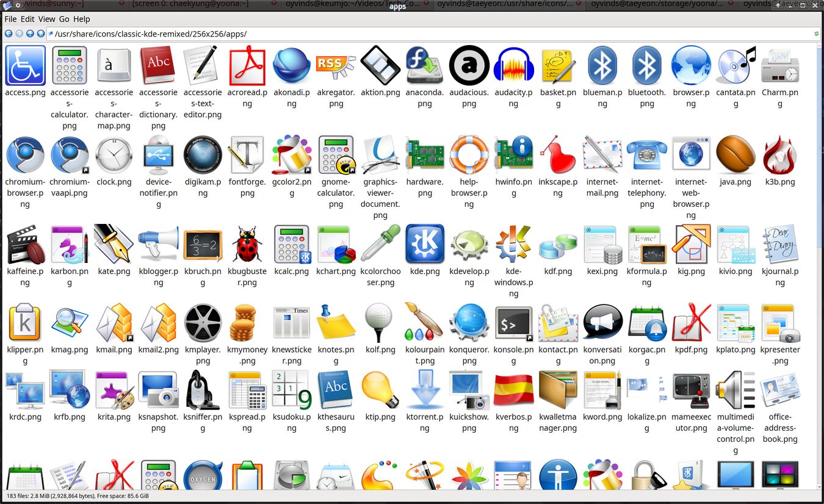The height and width of the screenshot is (504, 824).
Task: Select the blueman.png bluetooth icon
Action: (602, 65)
